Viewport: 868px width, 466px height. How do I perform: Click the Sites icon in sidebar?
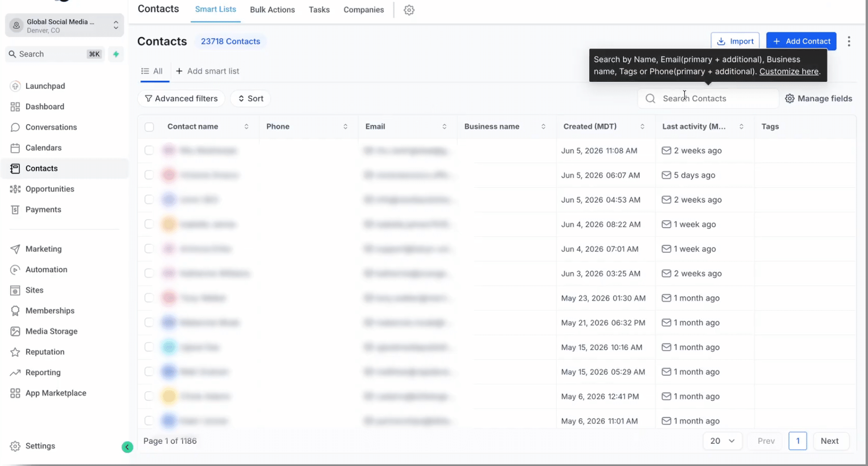pos(15,291)
